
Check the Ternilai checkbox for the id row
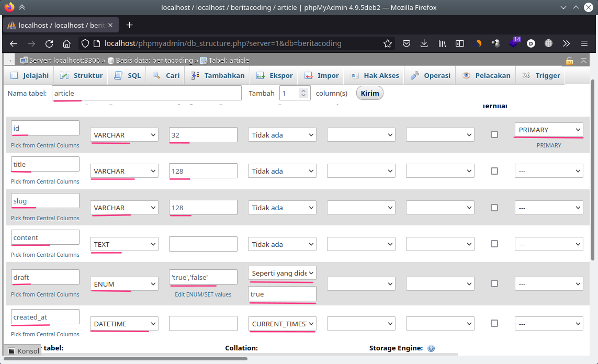pyautogui.click(x=494, y=134)
